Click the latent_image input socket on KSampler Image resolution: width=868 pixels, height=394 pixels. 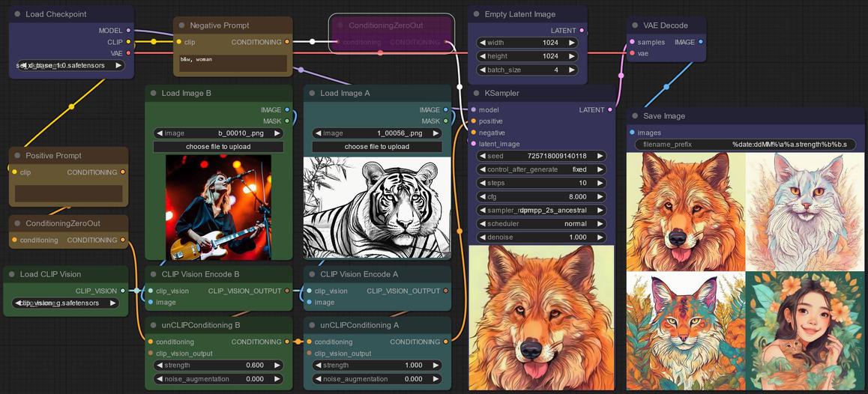(473, 144)
